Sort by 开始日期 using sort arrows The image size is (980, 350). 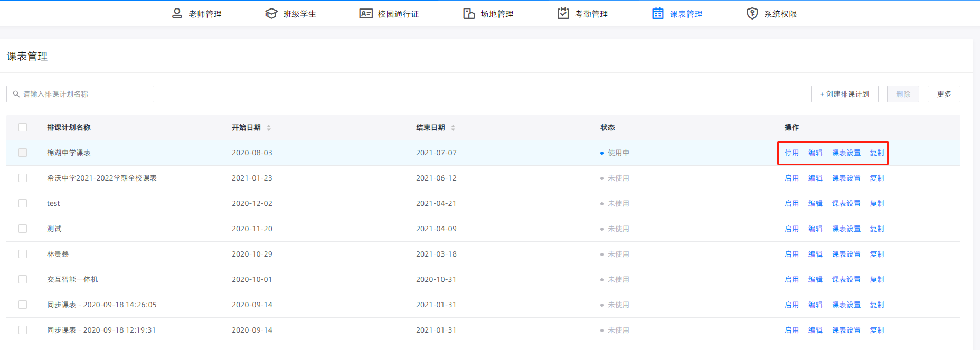pyautogui.click(x=269, y=128)
